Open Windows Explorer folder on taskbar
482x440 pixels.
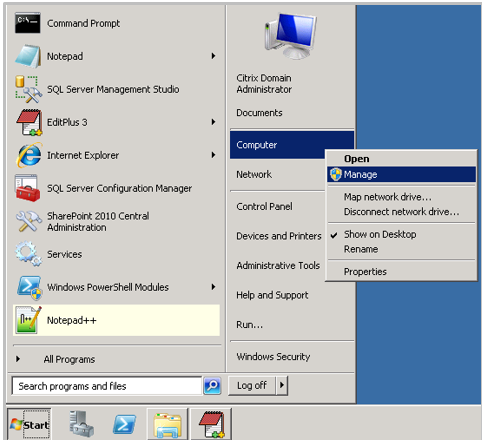tap(168, 424)
